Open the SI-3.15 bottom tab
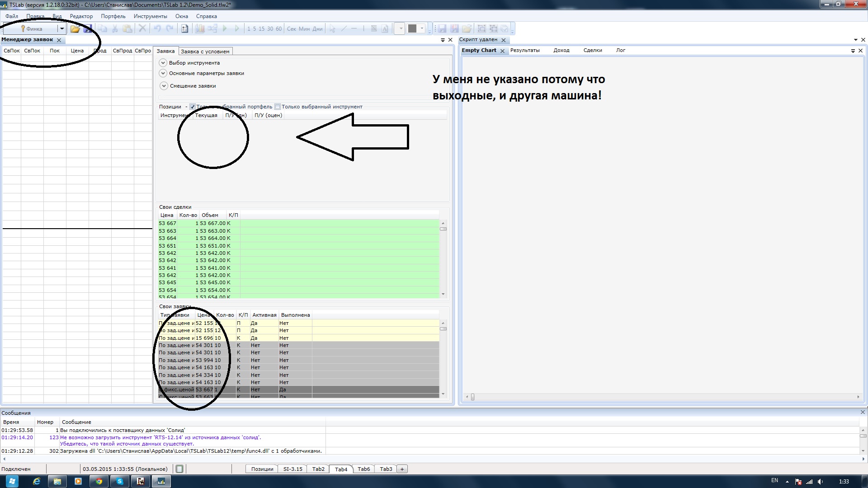Screen dimensions: 868x488 (292, 469)
